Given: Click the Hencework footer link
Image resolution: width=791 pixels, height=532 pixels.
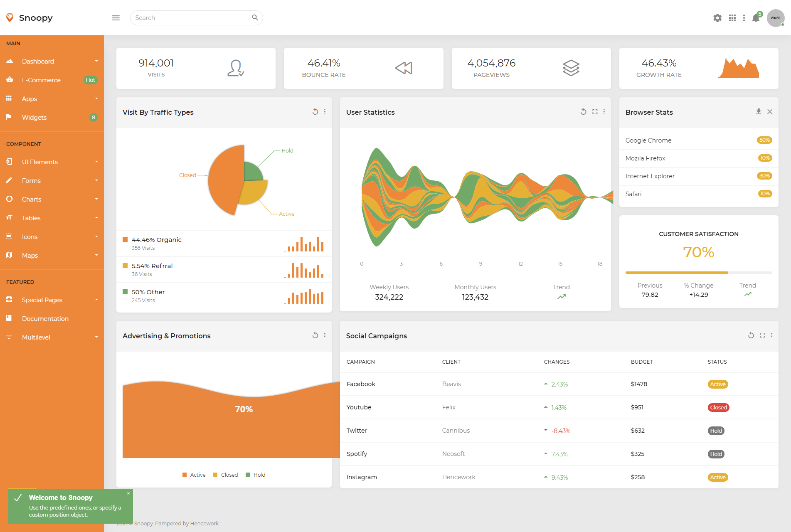Looking at the screenshot, I should click(204, 523).
